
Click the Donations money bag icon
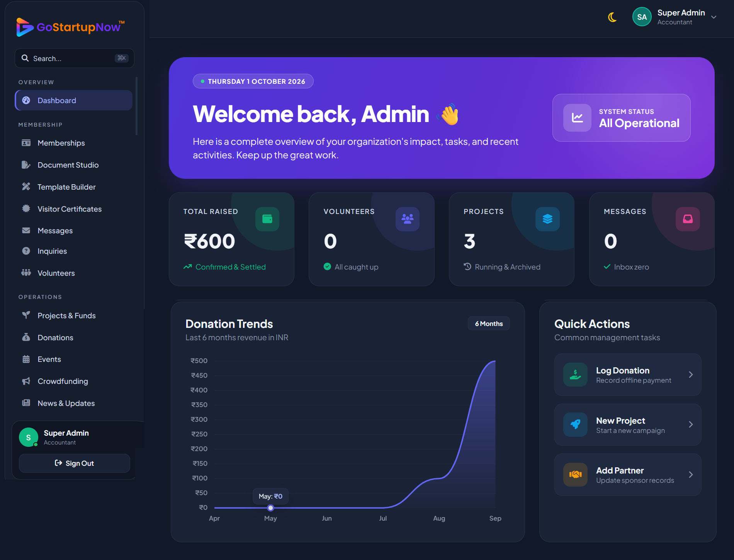26,337
